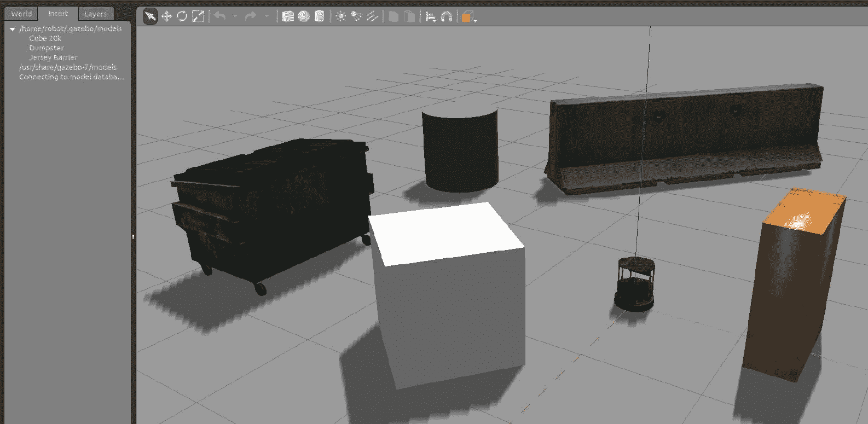Screen dimensions: 868x424
Task: Open the orange cube view angle control
Action: pyautogui.click(x=467, y=17)
